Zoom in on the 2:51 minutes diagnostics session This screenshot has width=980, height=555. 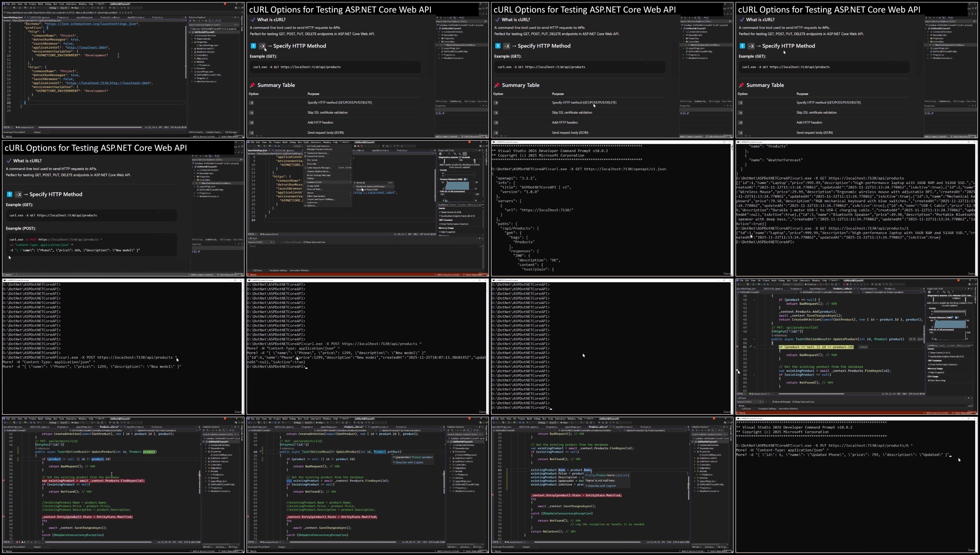(x=944, y=292)
